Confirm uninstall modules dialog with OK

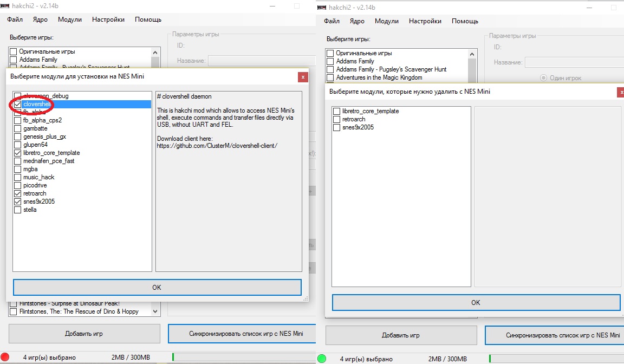pyautogui.click(x=476, y=302)
